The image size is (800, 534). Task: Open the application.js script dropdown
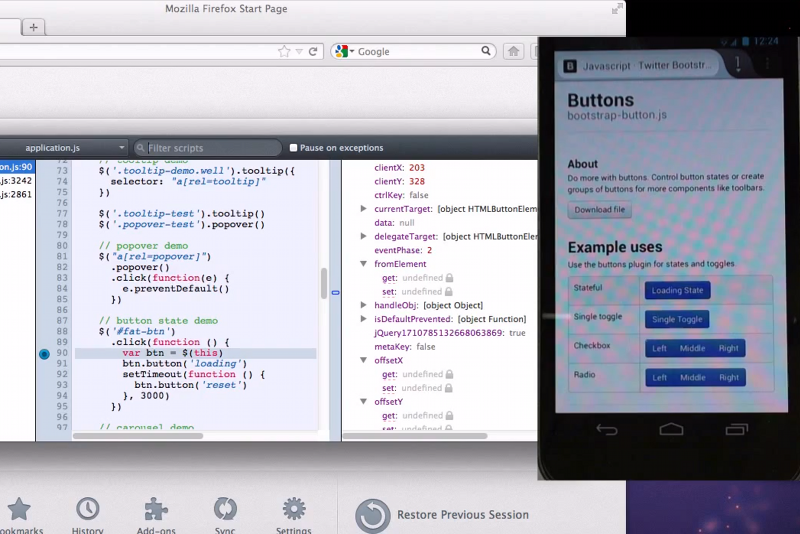pyautogui.click(x=63, y=148)
